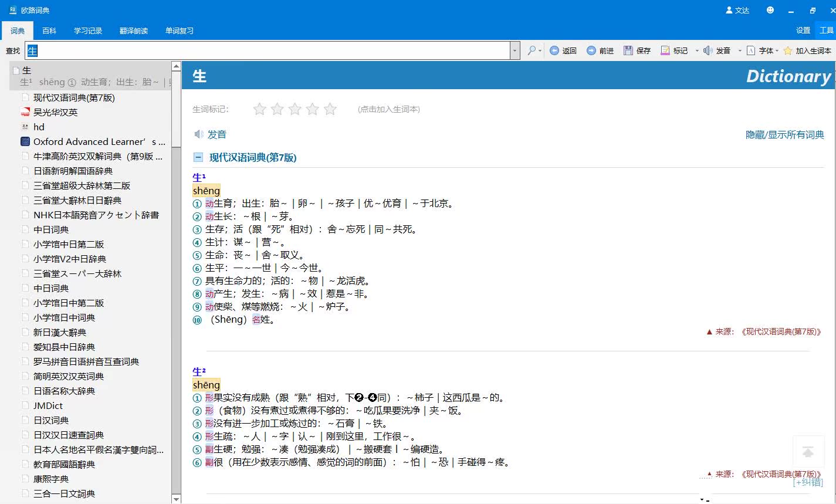
Task: Click the search magnifier icon
Action: tap(532, 50)
